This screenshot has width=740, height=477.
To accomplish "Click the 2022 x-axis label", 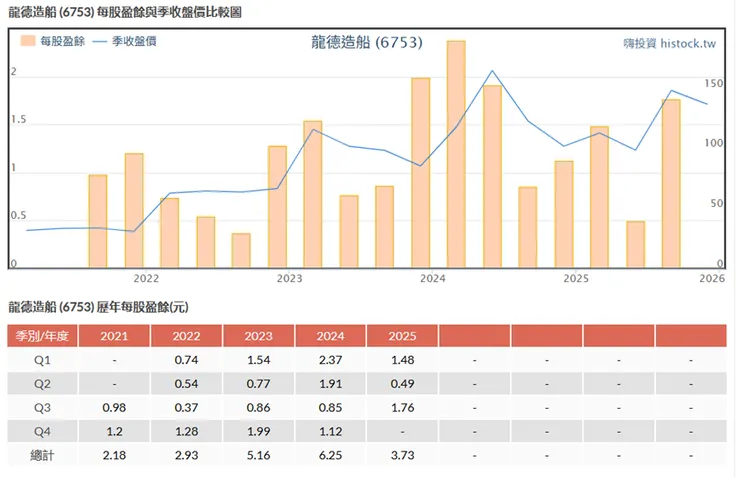I will (x=146, y=278).
